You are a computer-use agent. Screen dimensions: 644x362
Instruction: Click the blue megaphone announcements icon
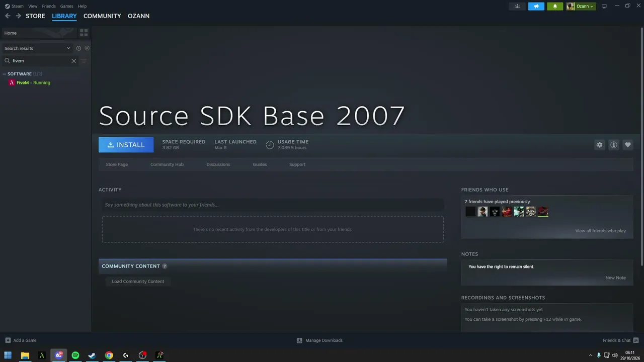(x=536, y=6)
